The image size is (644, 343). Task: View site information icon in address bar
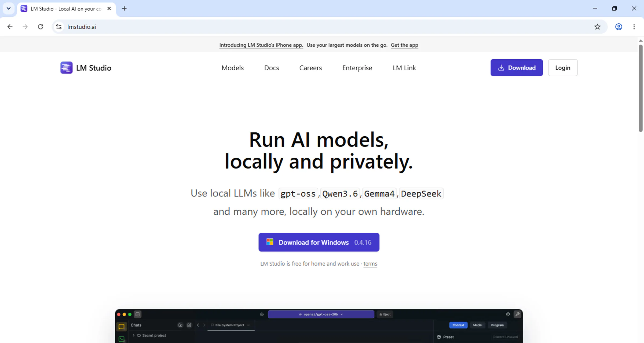[59, 27]
